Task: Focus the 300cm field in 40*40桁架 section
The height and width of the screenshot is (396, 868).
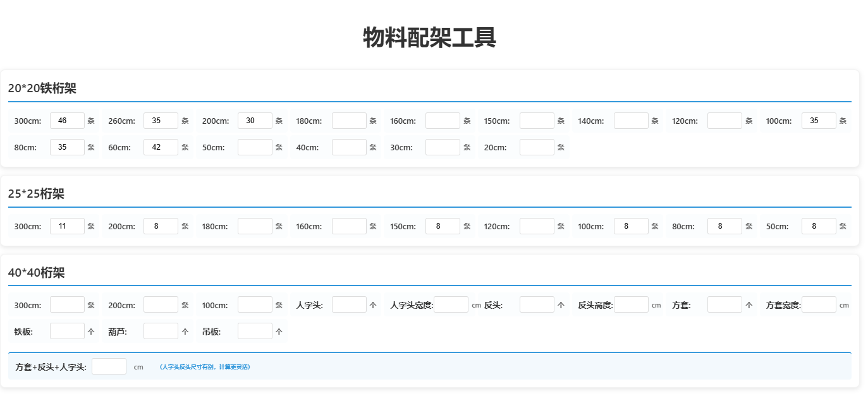Action: coord(67,304)
